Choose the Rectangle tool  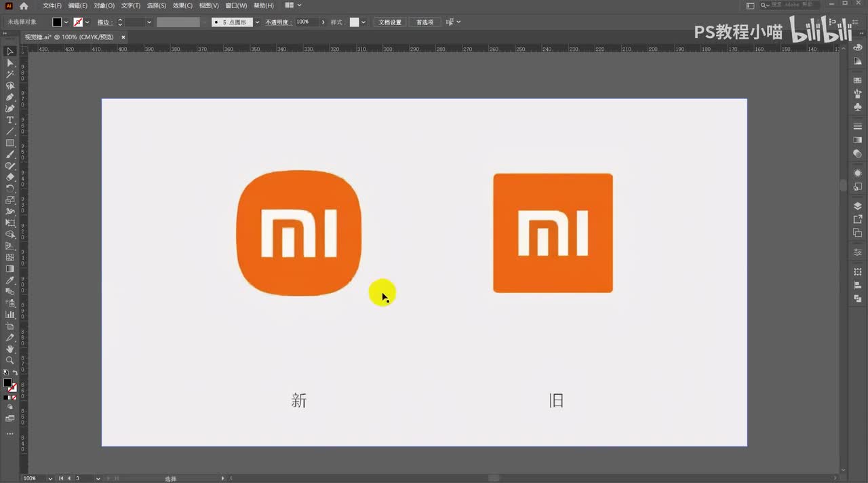click(10, 143)
